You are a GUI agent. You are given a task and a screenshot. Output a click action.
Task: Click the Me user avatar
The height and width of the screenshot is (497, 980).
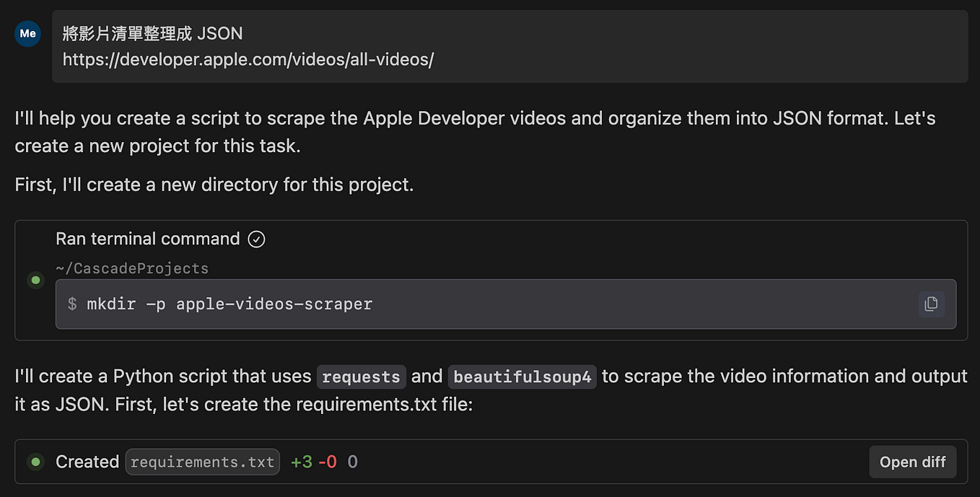point(27,34)
